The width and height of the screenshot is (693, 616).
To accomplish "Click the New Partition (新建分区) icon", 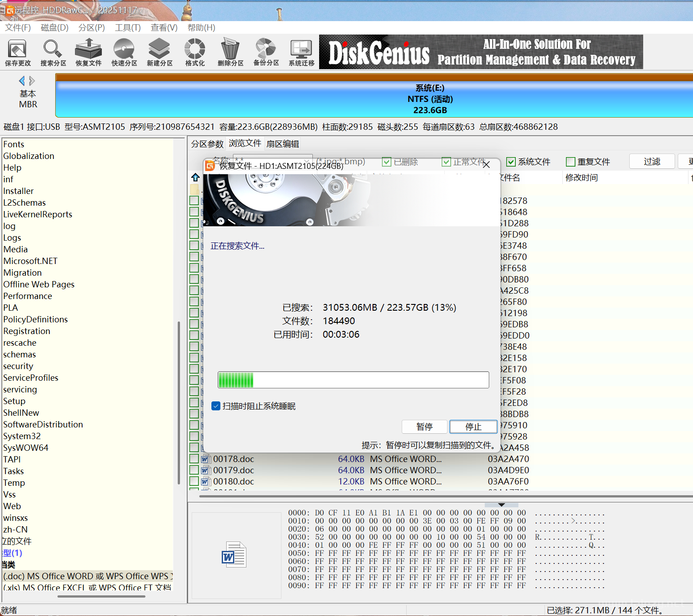I will point(159,53).
